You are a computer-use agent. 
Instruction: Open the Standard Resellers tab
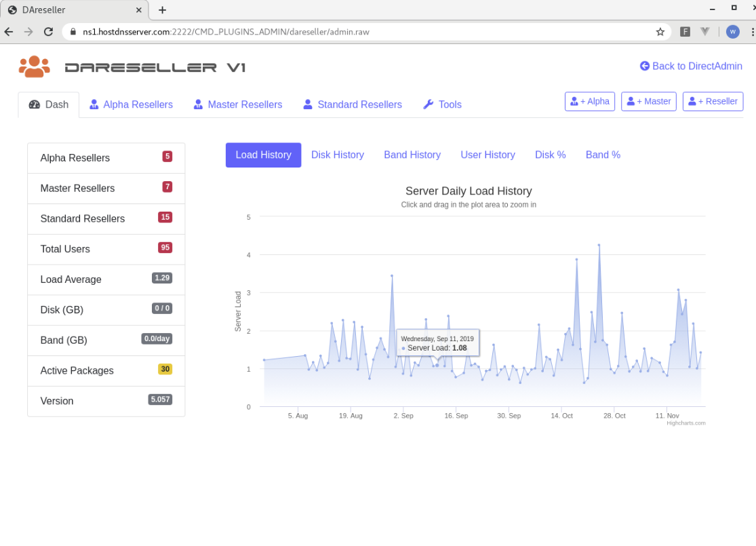353,104
